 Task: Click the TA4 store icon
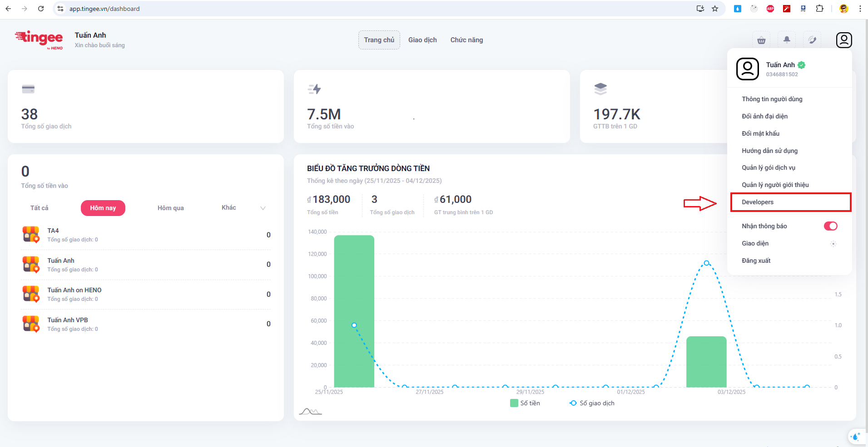coord(31,235)
